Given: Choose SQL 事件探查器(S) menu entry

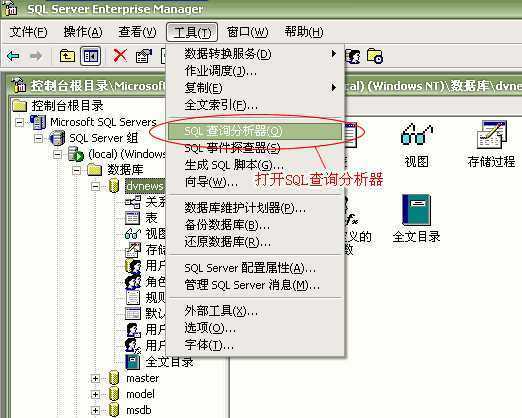Looking at the screenshot, I should [x=256, y=148].
